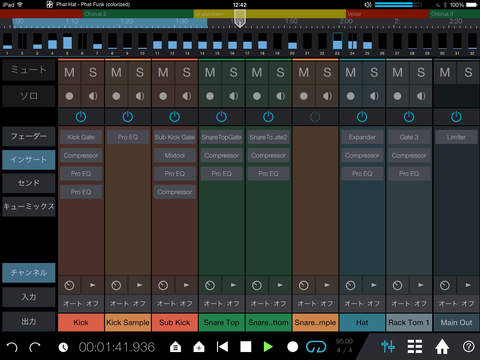Adjust the system volume level bar
The width and height of the screenshot is (480, 360).
[x=397, y=5]
